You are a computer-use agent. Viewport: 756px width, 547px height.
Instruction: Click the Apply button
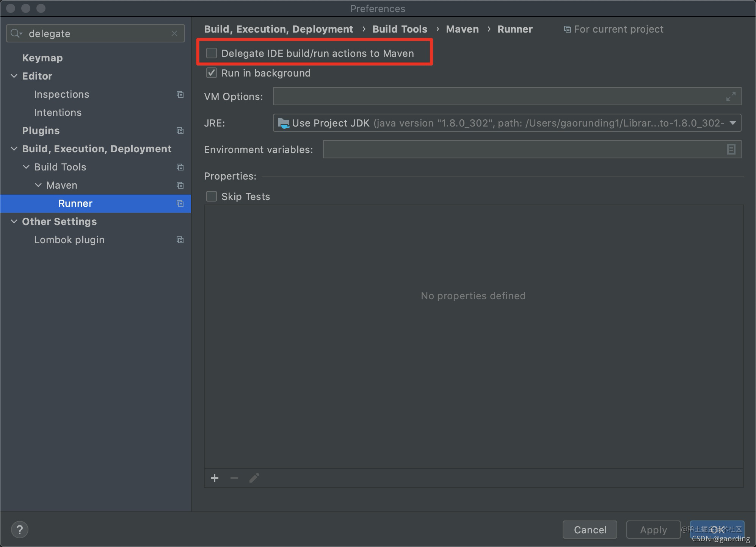pyautogui.click(x=653, y=530)
